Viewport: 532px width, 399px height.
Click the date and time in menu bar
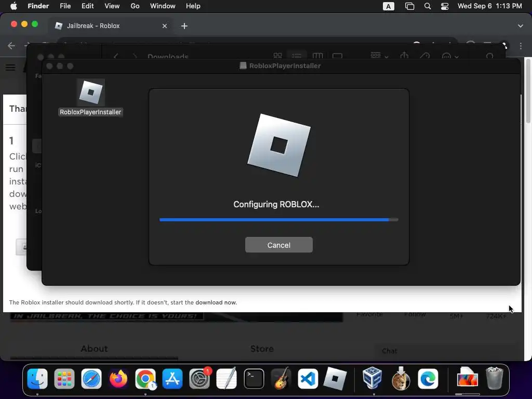click(x=489, y=6)
